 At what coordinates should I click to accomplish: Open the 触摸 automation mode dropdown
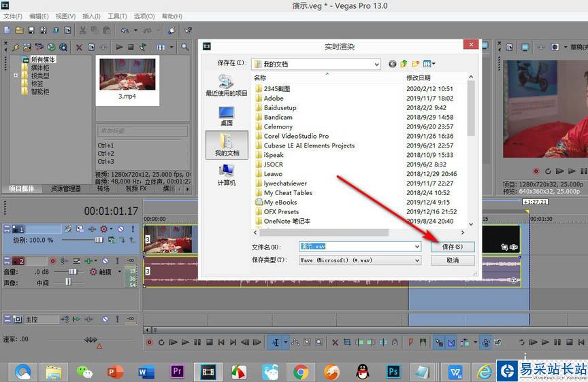(x=120, y=271)
